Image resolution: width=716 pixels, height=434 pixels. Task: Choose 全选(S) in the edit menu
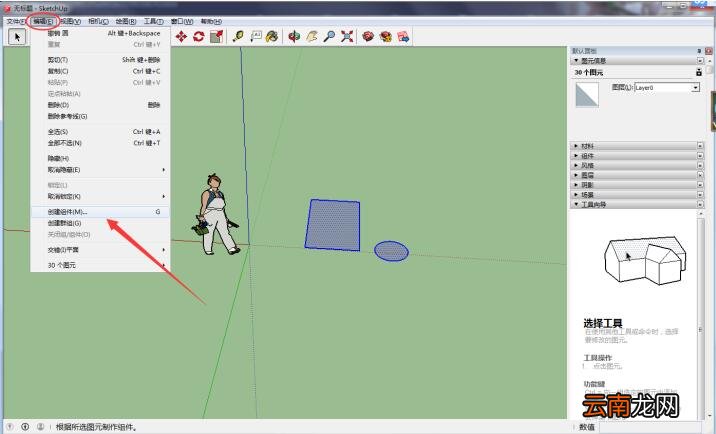click(100, 132)
